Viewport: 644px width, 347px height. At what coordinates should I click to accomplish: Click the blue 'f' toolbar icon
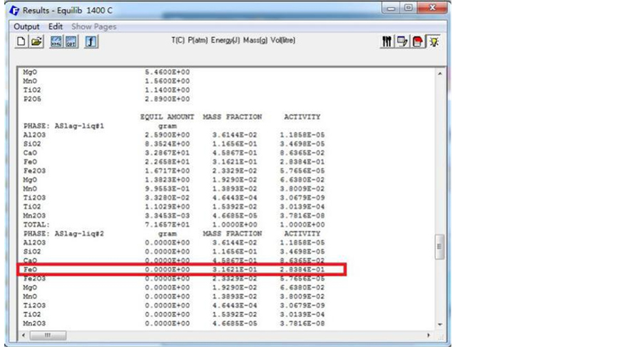(91, 42)
